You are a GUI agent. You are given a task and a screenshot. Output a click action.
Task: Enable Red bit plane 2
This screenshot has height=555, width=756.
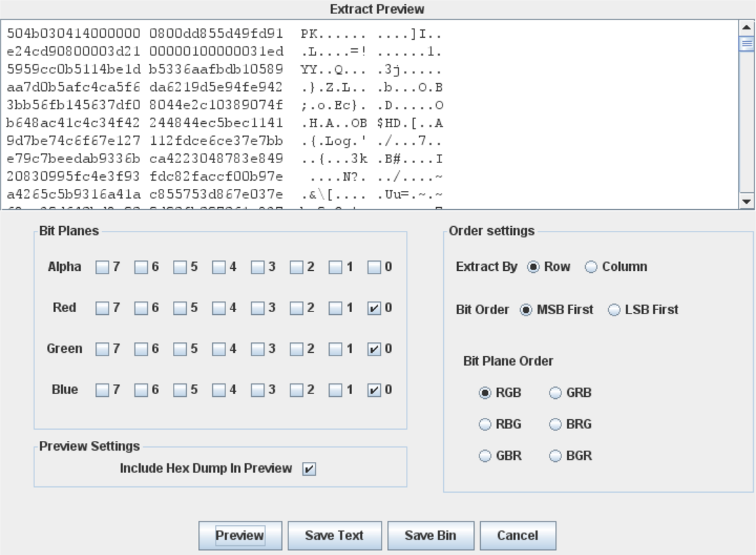tap(297, 308)
